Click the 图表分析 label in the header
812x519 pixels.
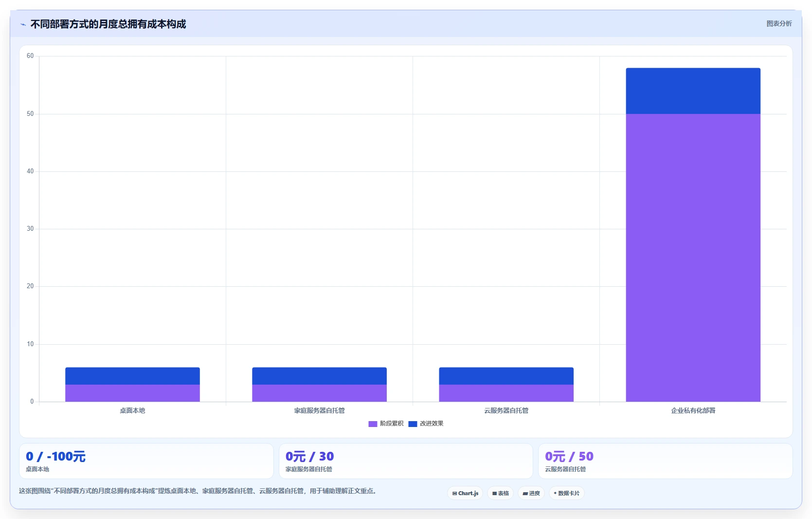(779, 23)
